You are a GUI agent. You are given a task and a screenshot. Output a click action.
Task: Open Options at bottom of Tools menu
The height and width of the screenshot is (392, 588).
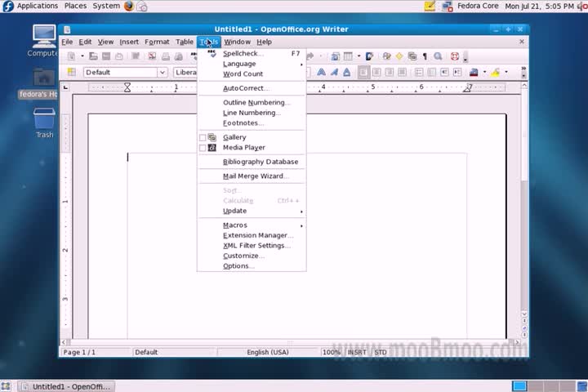252,266
